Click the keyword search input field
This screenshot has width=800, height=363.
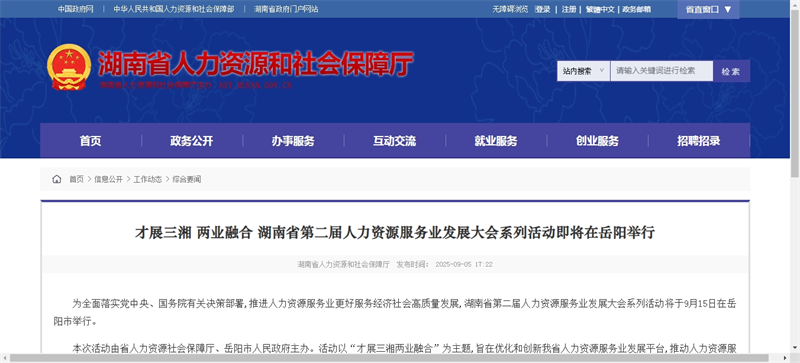click(662, 71)
